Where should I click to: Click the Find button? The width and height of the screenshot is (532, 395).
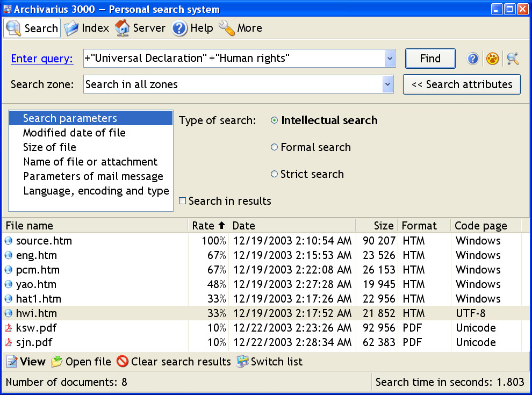[x=430, y=59]
